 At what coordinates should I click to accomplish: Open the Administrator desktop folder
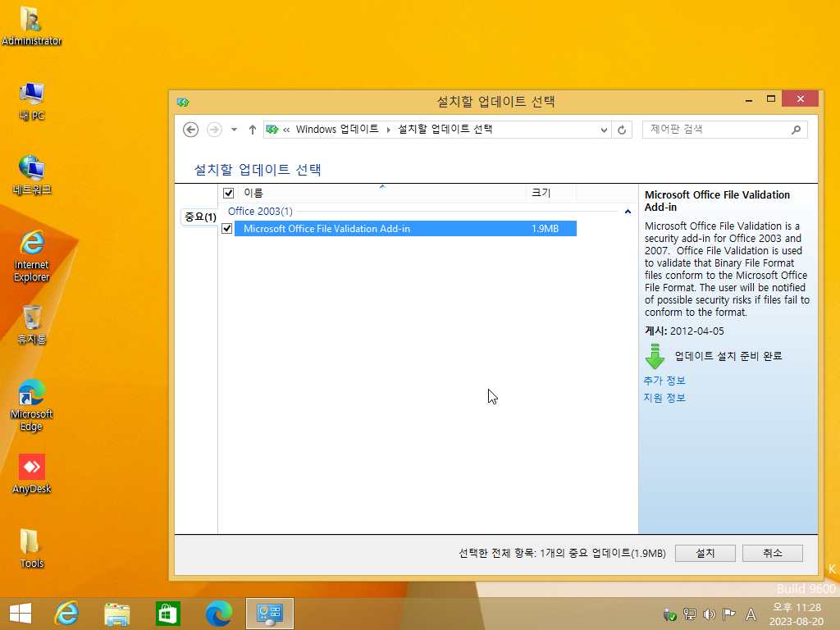(x=31, y=25)
